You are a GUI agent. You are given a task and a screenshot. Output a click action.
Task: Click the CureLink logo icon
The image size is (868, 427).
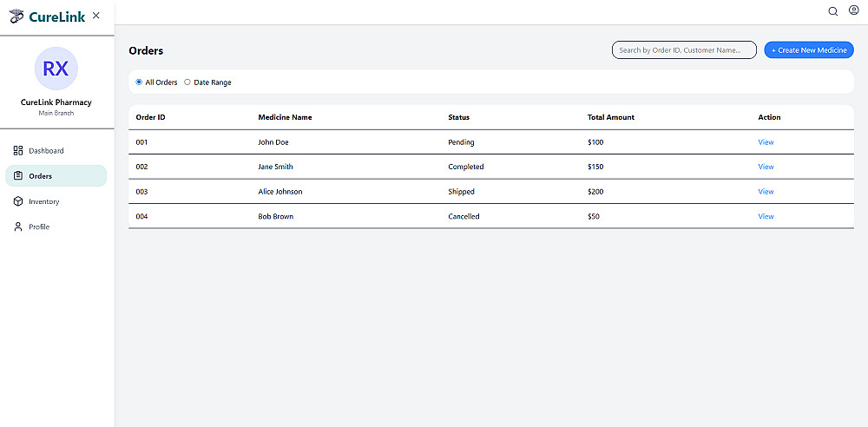(16, 16)
